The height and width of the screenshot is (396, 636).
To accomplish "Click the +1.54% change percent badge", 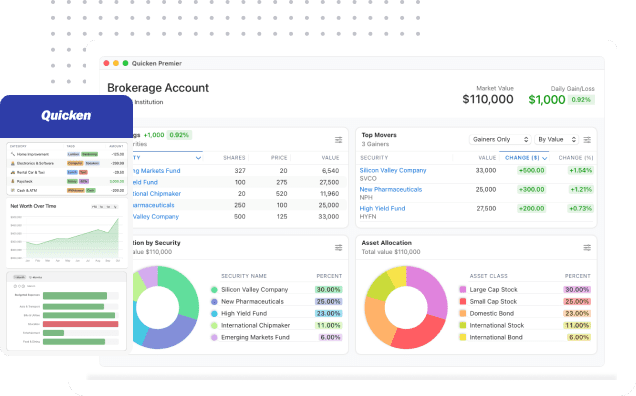I will (580, 171).
